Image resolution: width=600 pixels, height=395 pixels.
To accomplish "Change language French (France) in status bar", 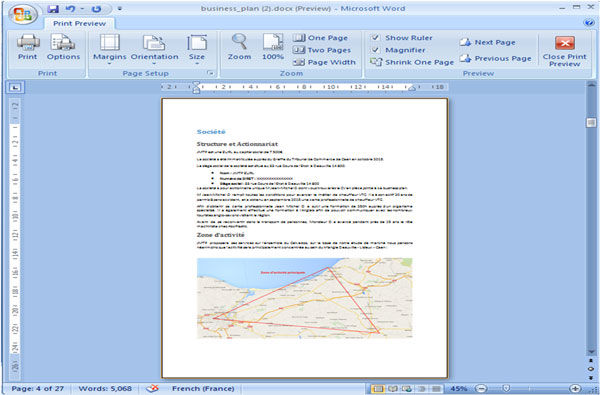I will (x=203, y=389).
